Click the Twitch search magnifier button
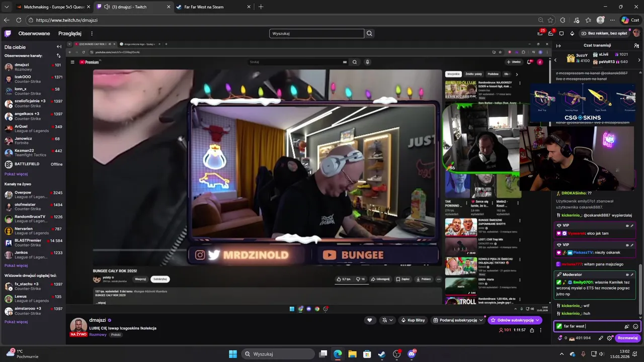Screen dimensions: 644x362 (369, 34)
